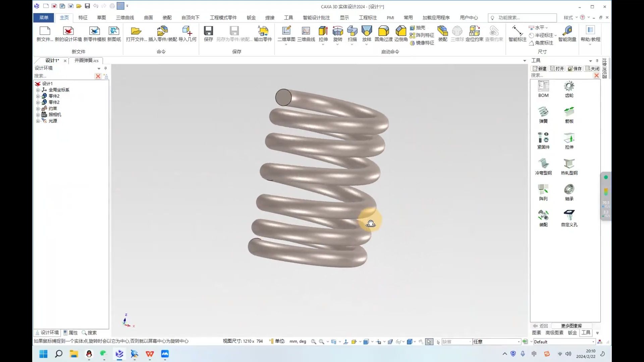
Task: Switch to the 属性 properties panel tab
Action: [x=70, y=333]
